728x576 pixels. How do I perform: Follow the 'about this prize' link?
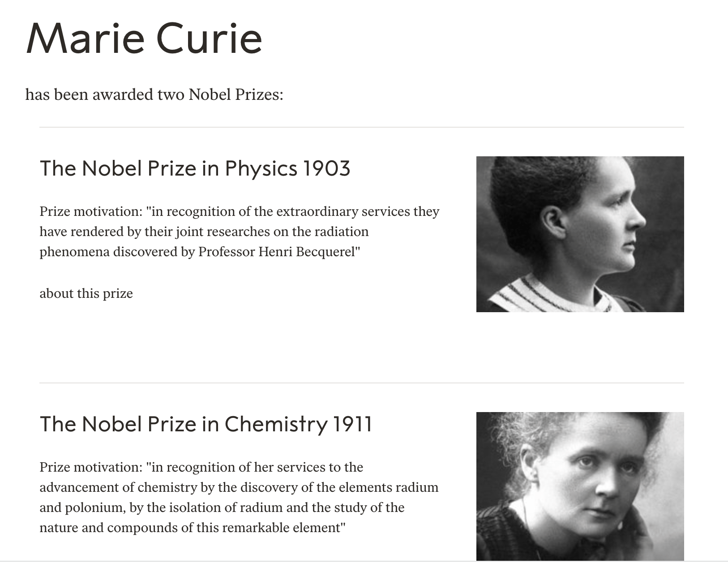tap(86, 293)
